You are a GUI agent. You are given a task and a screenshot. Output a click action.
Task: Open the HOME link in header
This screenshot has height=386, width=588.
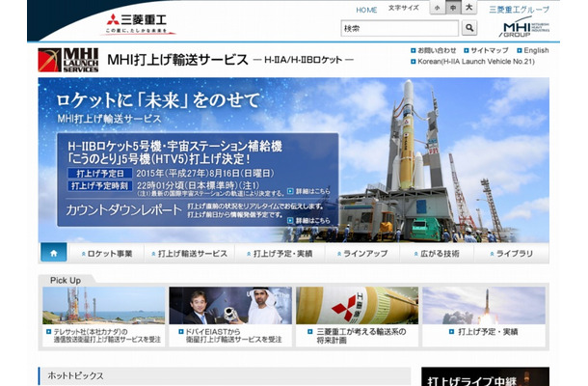(366, 11)
